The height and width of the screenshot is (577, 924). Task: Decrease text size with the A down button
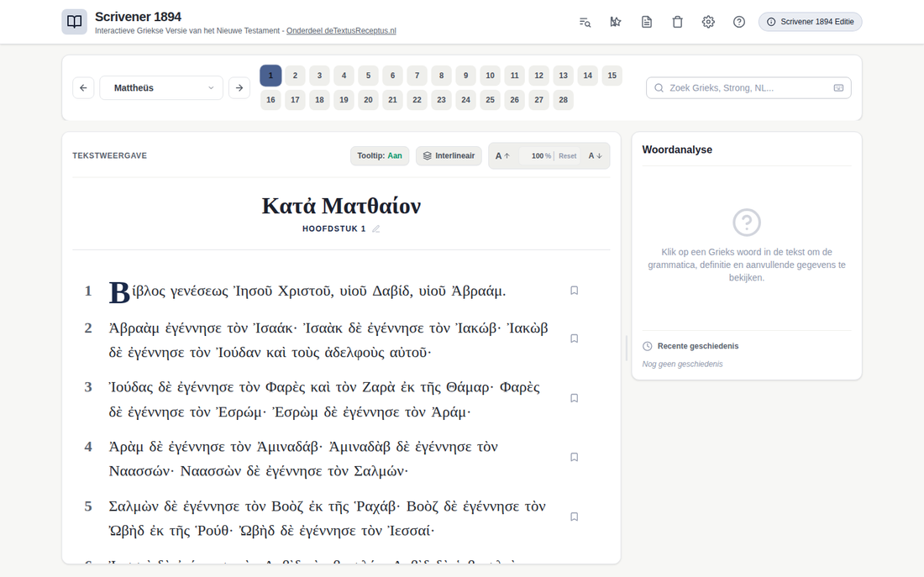coord(596,156)
